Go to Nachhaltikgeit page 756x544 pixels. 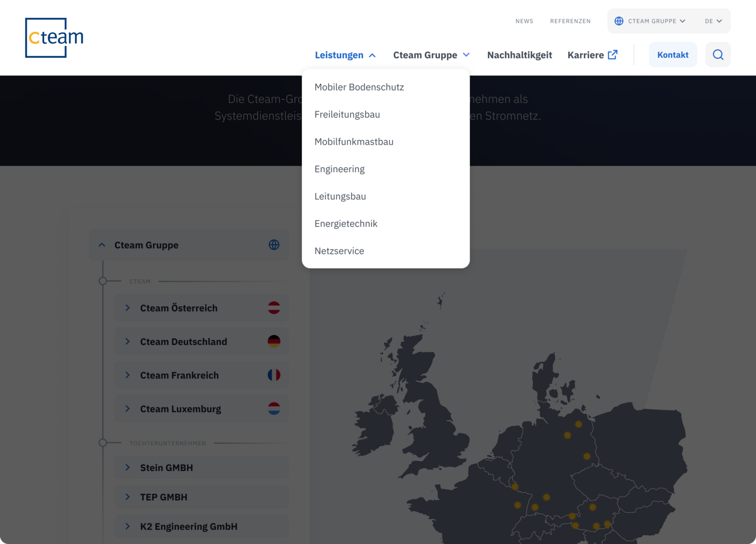point(519,55)
